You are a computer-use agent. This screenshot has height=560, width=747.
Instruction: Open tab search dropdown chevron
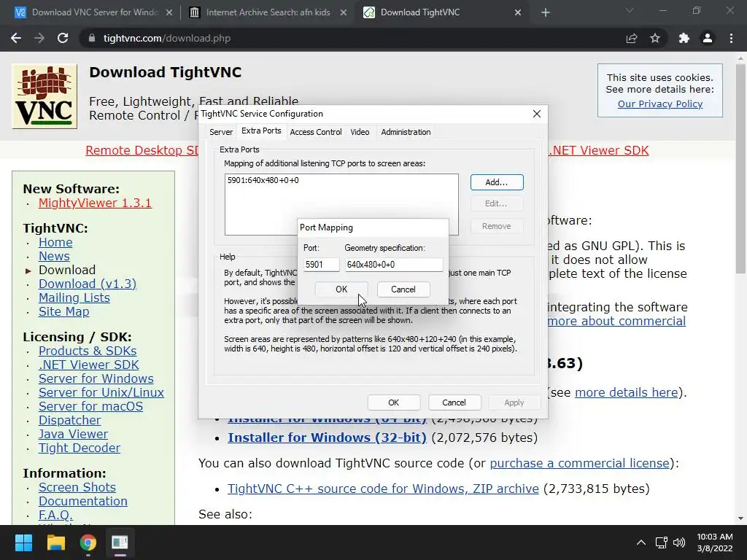[x=630, y=10]
